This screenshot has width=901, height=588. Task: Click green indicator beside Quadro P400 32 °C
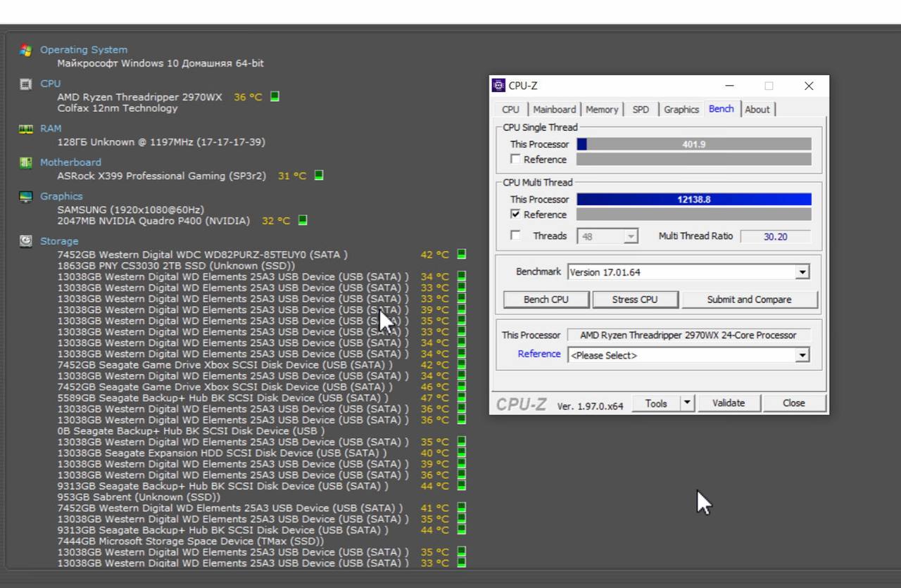point(303,220)
